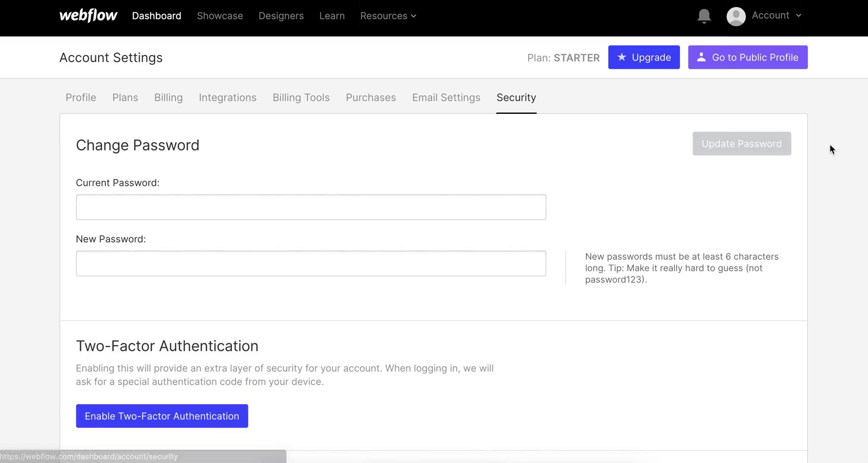Screen dimensions: 868x463
Task: Focus the Current Password field
Action: 311,207
